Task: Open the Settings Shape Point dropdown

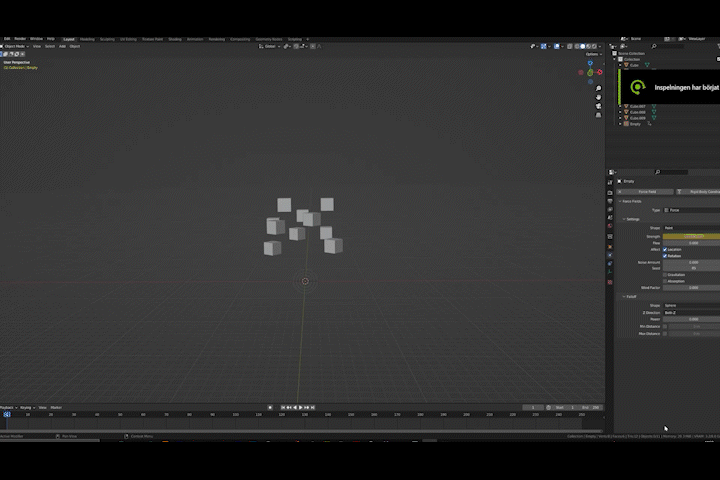Action: point(691,228)
